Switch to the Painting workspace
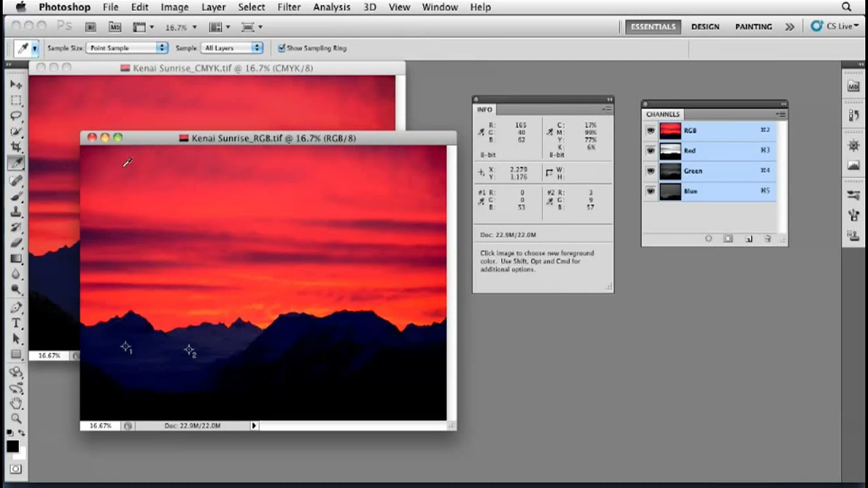Screen dimensions: 868x488 point(753,27)
